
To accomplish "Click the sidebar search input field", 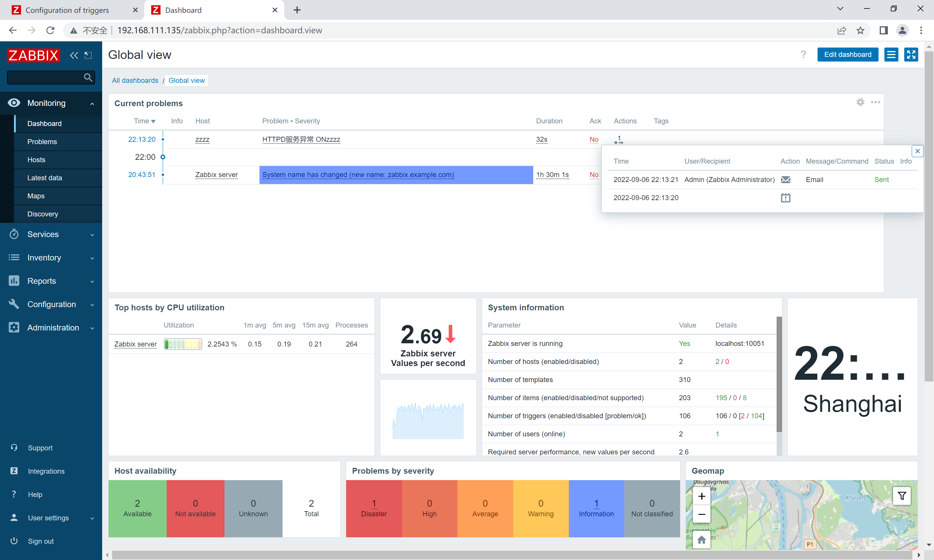I will (45, 77).
